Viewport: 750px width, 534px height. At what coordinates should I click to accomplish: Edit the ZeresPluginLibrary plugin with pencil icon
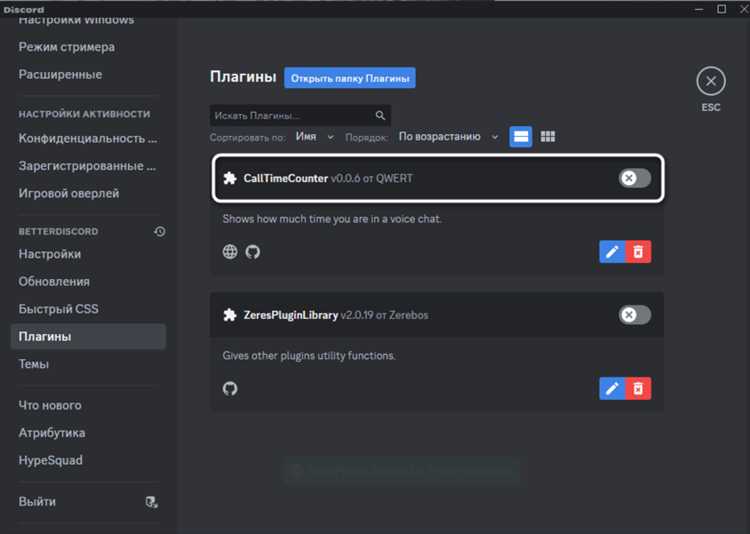[x=612, y=388]
